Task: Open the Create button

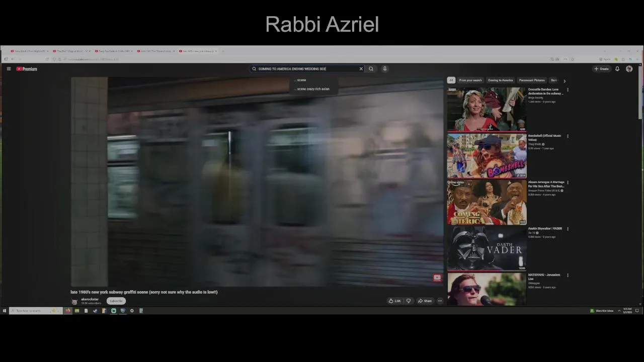Action: click(602, 69)
